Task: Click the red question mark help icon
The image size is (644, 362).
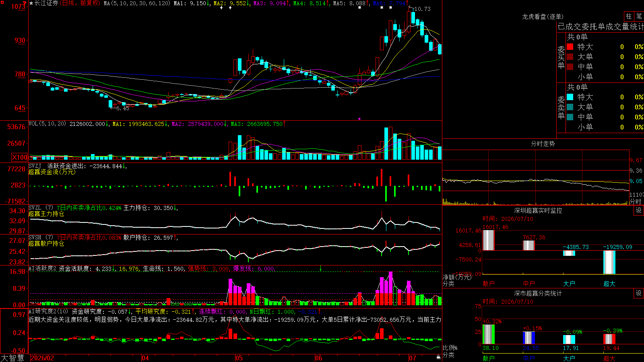Action: pos(25,3)
